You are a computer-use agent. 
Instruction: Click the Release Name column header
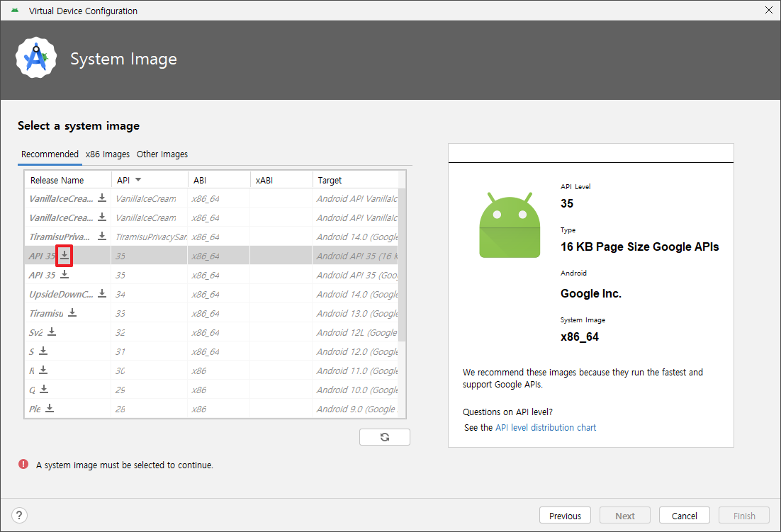tap(68, 180)
